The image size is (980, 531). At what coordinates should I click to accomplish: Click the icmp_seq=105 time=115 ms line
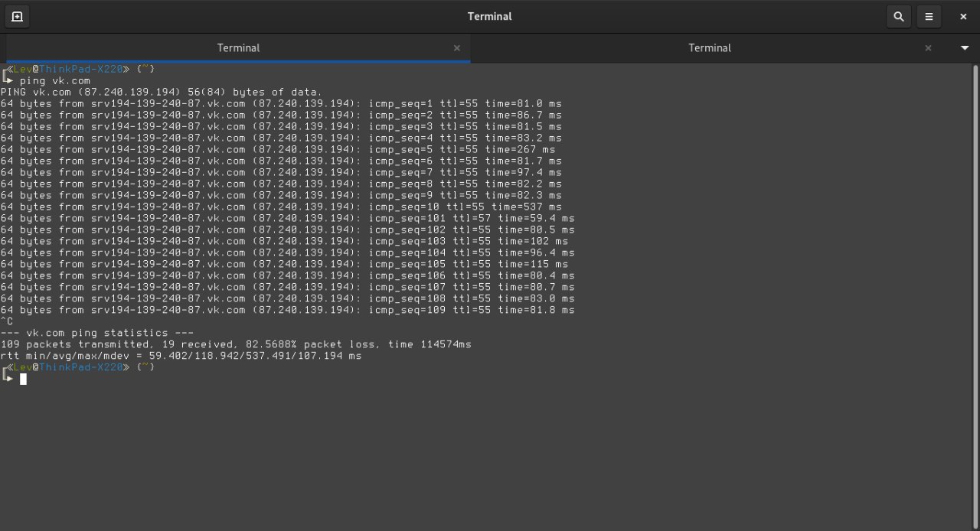pos(285,264)
